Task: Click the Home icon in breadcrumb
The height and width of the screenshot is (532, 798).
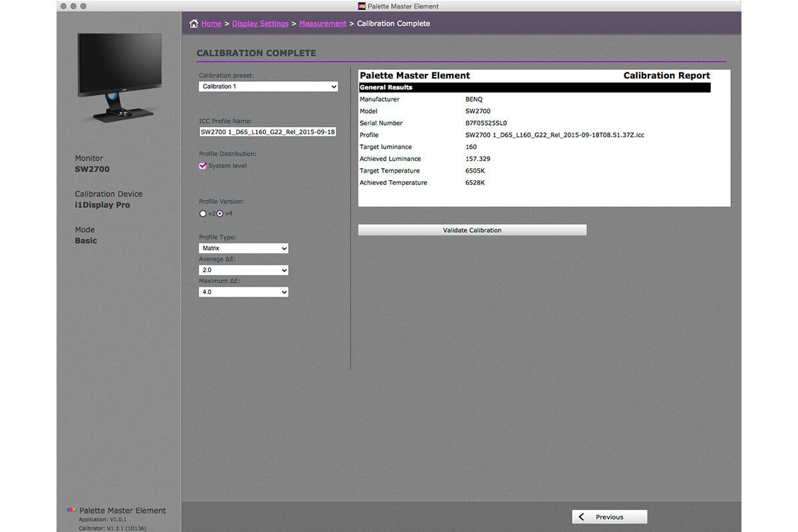Action: [194, 24]
